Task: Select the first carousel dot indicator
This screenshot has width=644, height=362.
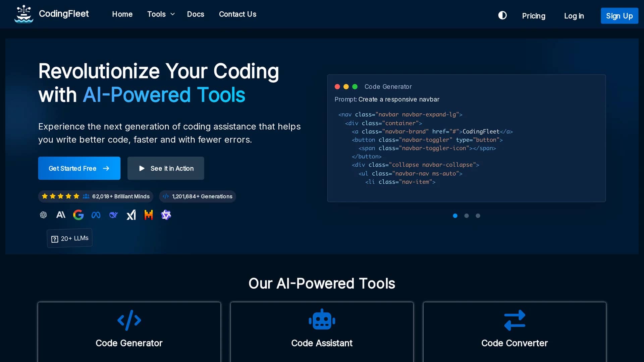Action: pyautogui.click(x=455, y=216)
